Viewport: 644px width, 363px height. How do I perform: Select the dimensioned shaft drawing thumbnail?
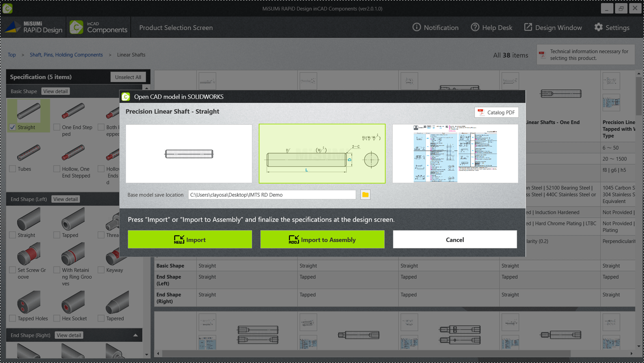tap(322, 153)
